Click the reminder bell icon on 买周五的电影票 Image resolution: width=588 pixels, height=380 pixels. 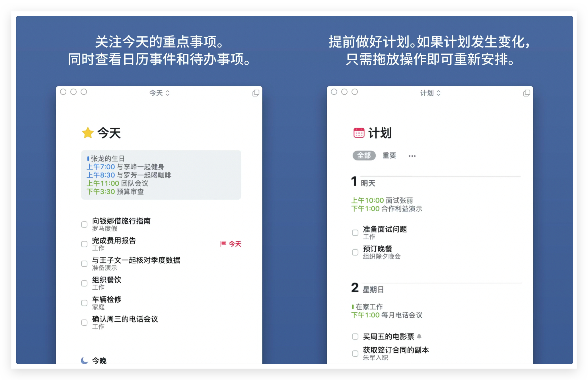tap(419, 336)
